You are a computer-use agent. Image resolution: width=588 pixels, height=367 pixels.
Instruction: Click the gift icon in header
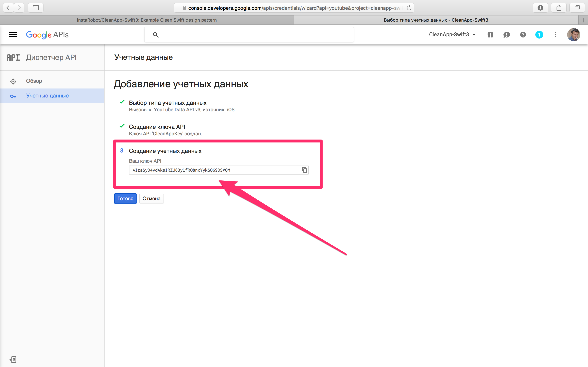tap(490, 35)
